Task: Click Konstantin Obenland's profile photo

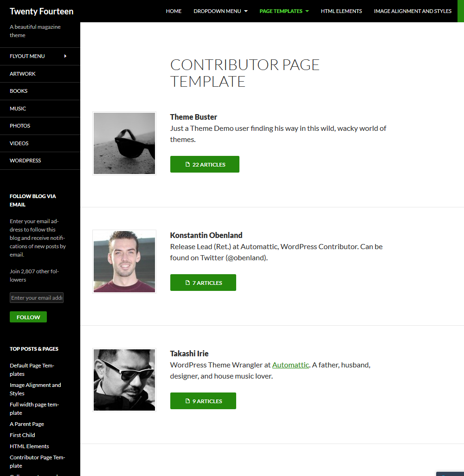Action: [124, 262]
